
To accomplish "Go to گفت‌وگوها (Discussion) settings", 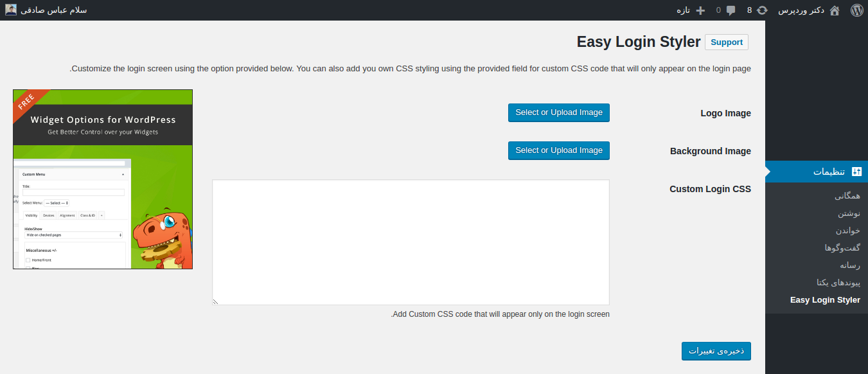I will tap(842, 248).
